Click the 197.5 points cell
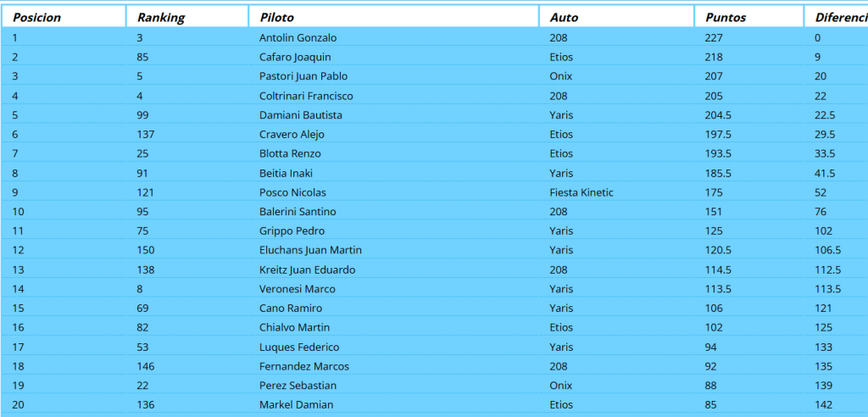Image resolution: width=868 pixels, height=417 pixels. pos(718,134)
